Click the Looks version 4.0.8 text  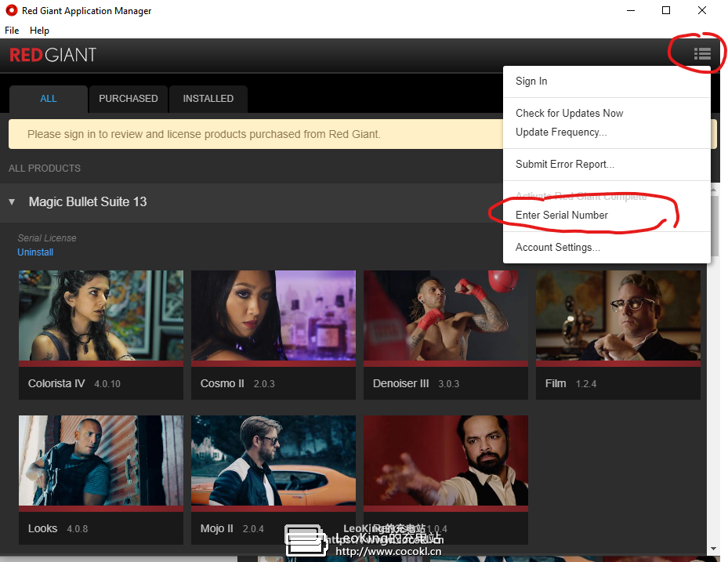pyautogui.click(x=77, y=529)
